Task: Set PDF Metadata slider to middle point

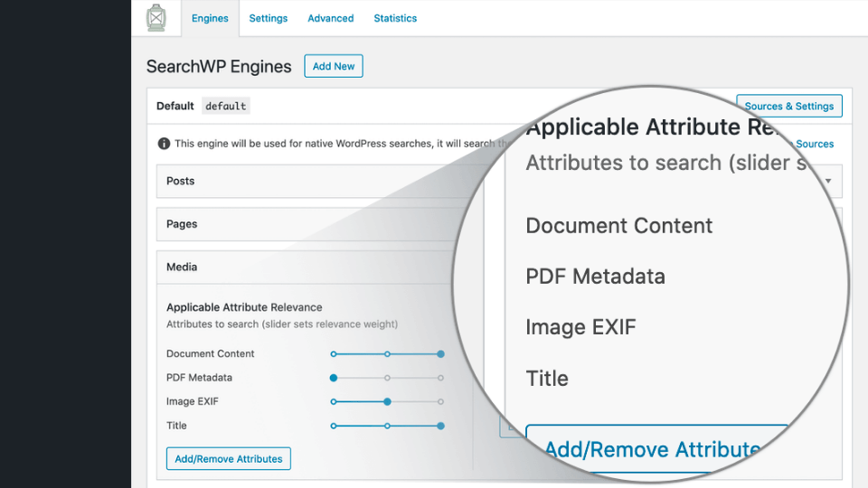Action: pyautogui.click(x=388, y=378)
